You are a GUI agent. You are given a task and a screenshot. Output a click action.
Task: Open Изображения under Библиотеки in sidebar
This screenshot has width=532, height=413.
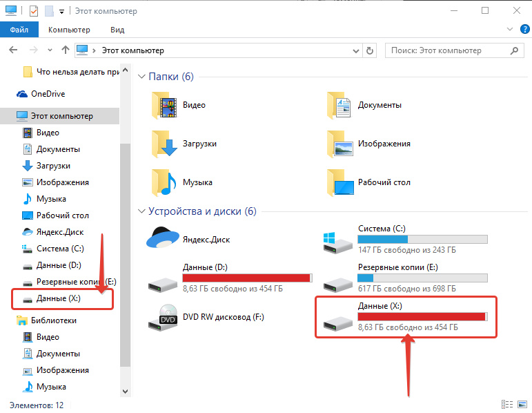click(55, 370)
